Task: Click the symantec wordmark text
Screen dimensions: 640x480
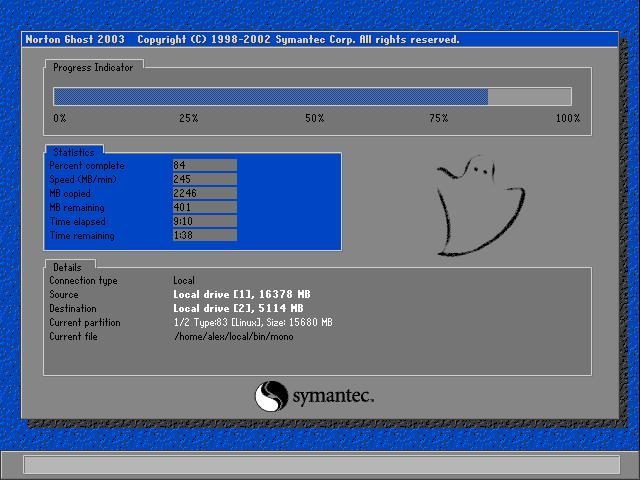Action: [x=332, y=397]
